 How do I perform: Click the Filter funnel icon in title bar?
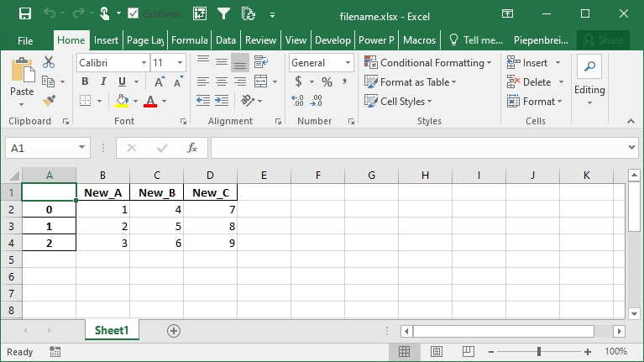pos(223,13)
